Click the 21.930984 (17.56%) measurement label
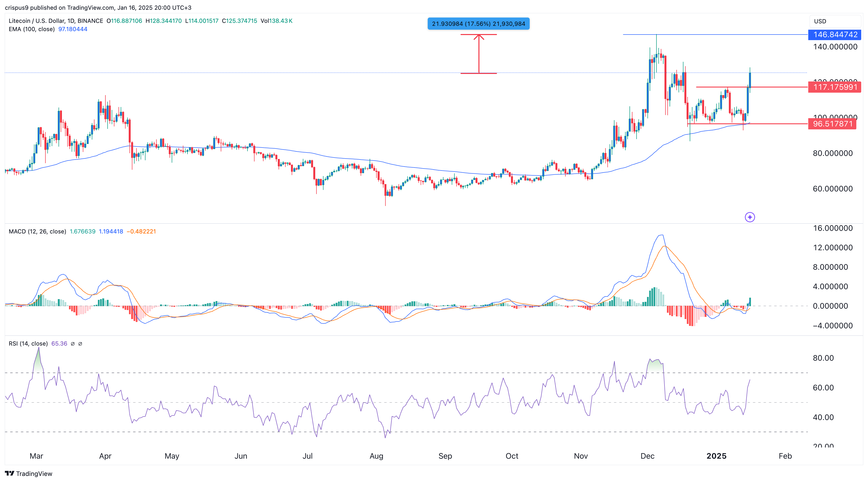This screenshot has height=482, width=868. coord(478,24)
